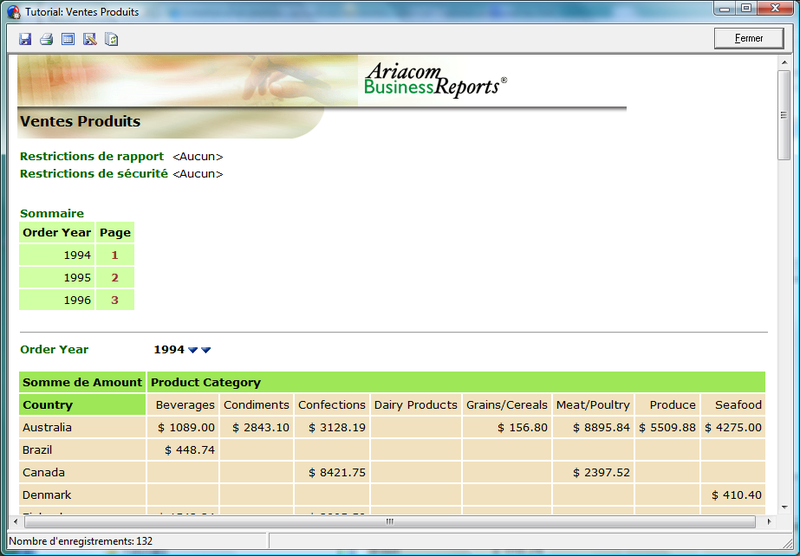Select the Beverages column header
This screenshot has height=556, width=800.
click(185, 405)
